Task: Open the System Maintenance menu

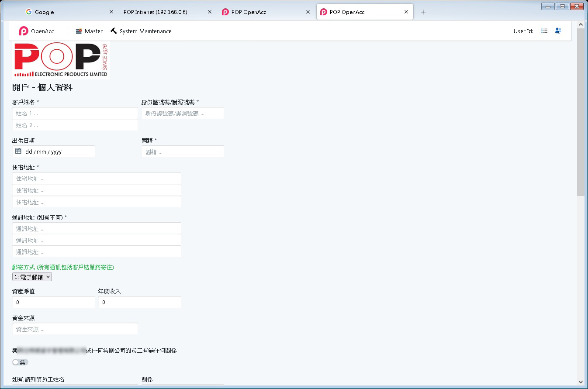Action: click(x=141, y=31)
